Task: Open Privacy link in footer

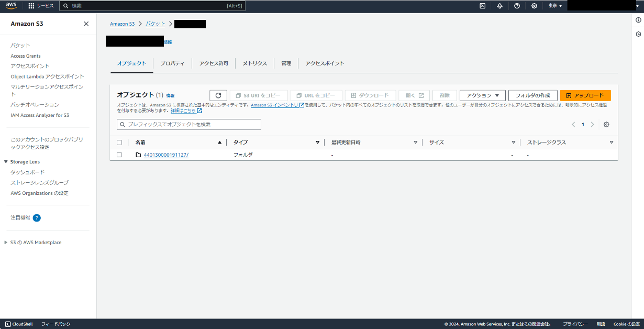Action: click(x=575, y=324)
